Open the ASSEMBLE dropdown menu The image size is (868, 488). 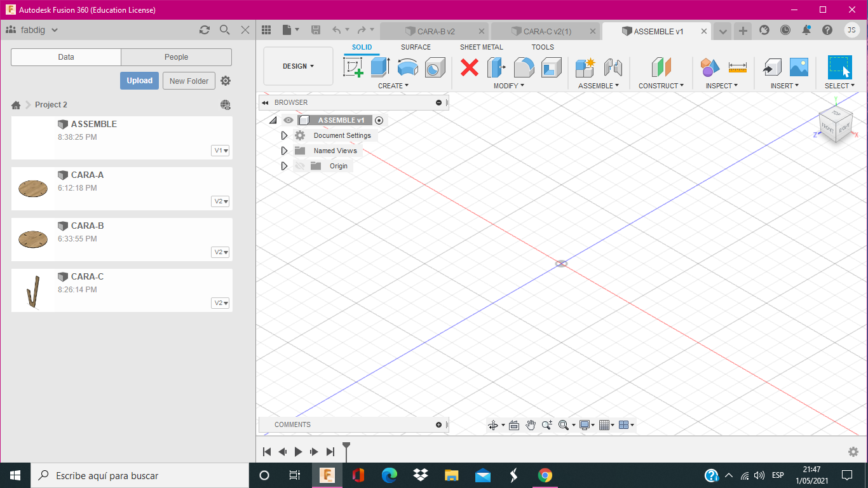[599, 86]
